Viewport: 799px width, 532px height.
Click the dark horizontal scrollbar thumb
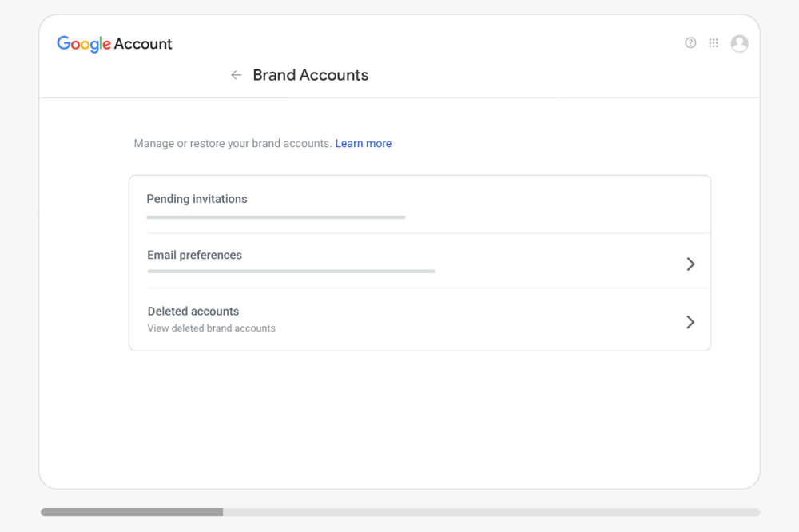132,512
